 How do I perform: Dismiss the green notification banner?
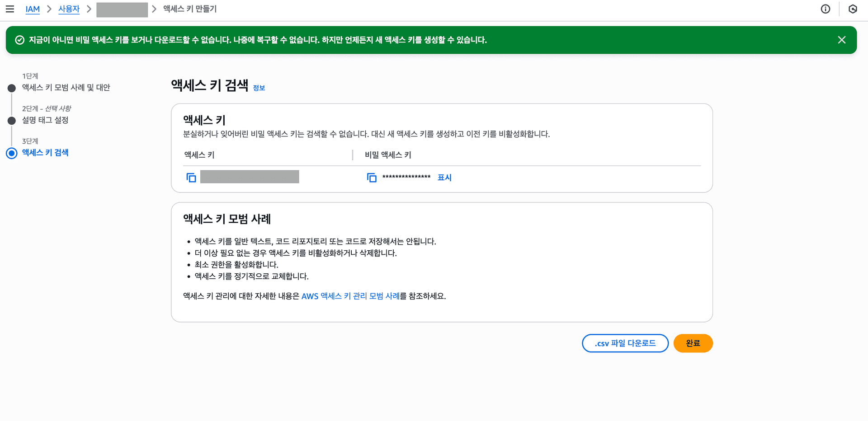point(841,40)
